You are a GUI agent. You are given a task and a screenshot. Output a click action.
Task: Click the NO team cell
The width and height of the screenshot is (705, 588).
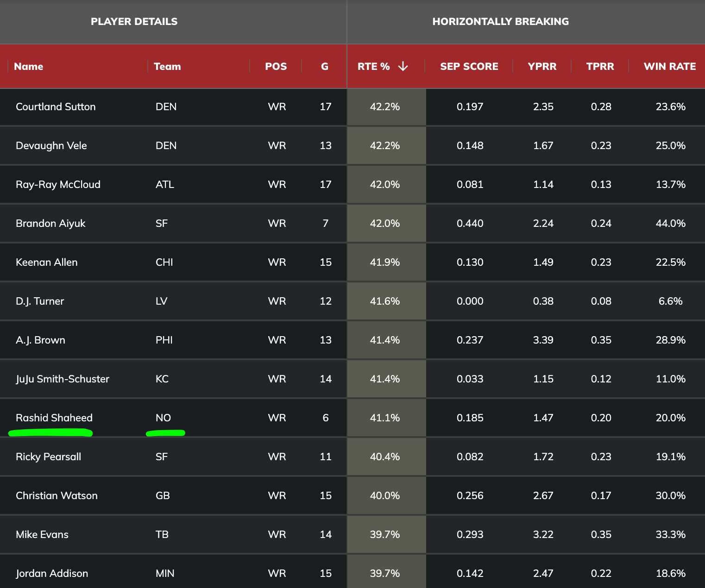click(x=163, y=418)
